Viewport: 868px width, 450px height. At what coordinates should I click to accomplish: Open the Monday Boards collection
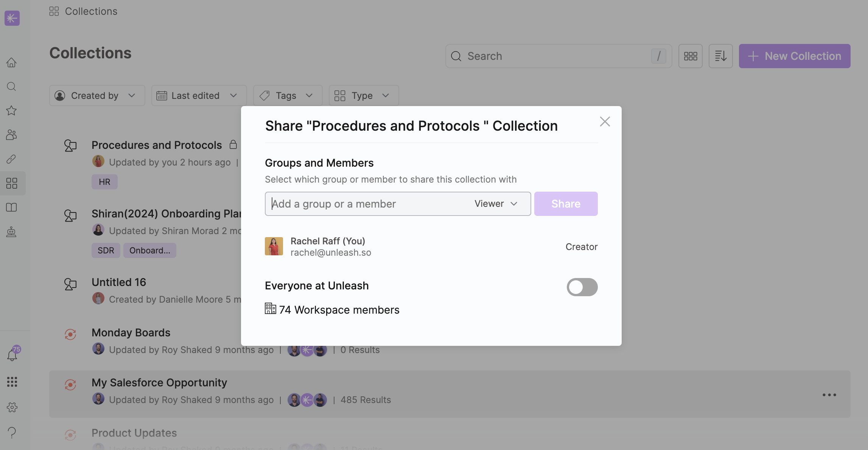click(131, 333)
